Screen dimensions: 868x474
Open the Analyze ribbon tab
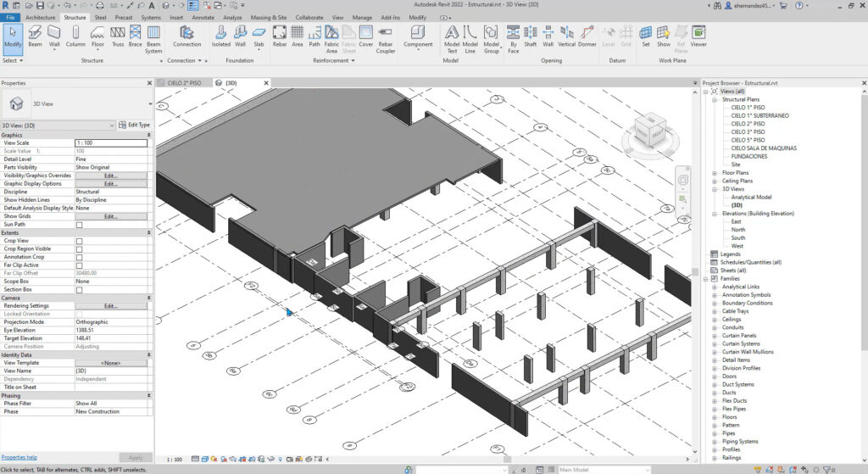[231, 17]
